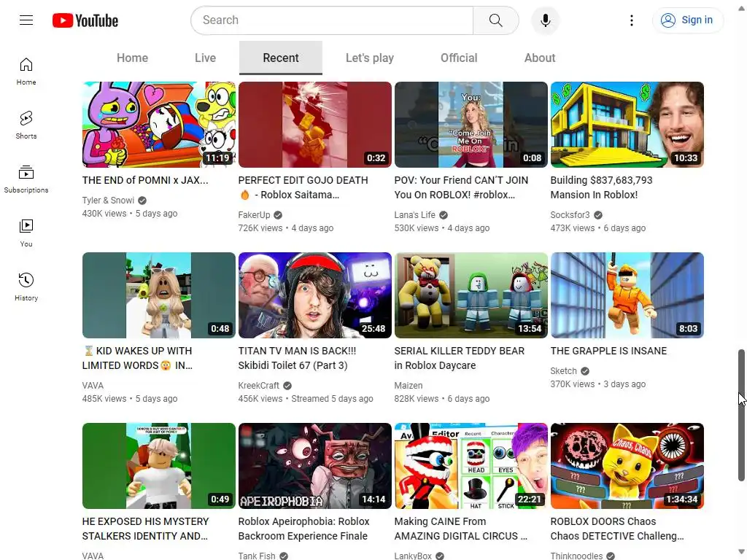Screen dimensions: 747x560
Task: Click KreekCraft verified badge
Action: tap(287, 386)
